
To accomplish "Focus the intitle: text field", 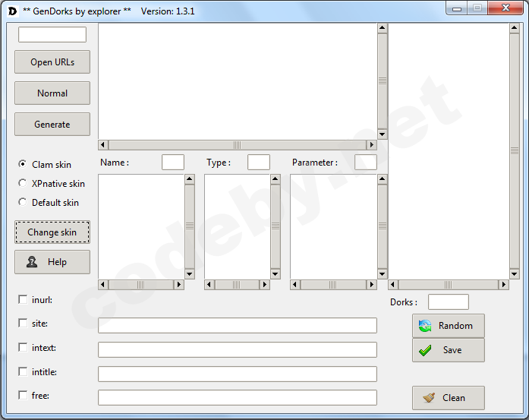I will [x=238, y=374].
